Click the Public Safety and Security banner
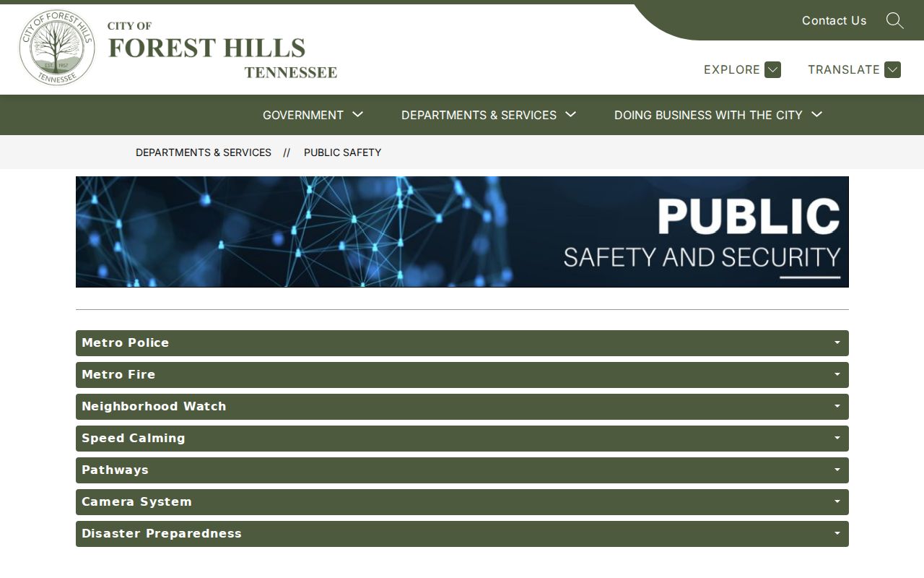The width and height of the screenshot is (924, 578). tap(462, 232)
